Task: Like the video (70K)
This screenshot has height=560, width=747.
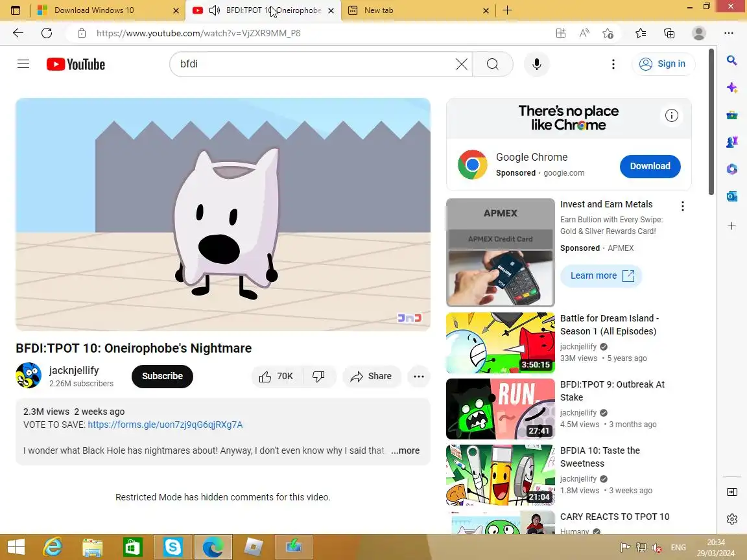Action: coord(277,376)
